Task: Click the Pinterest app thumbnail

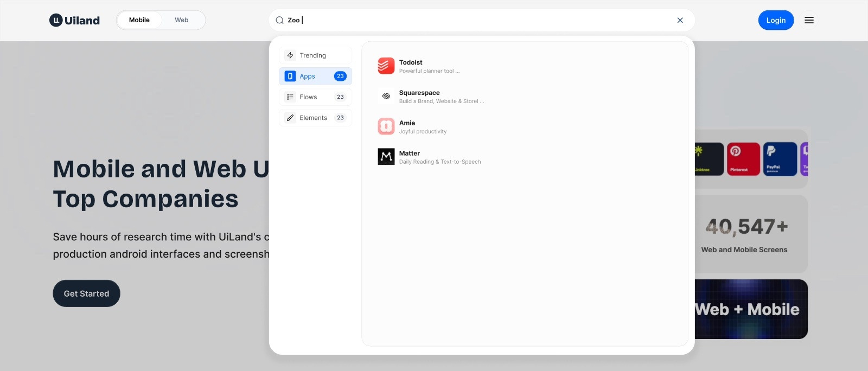Action: point(743,159)
